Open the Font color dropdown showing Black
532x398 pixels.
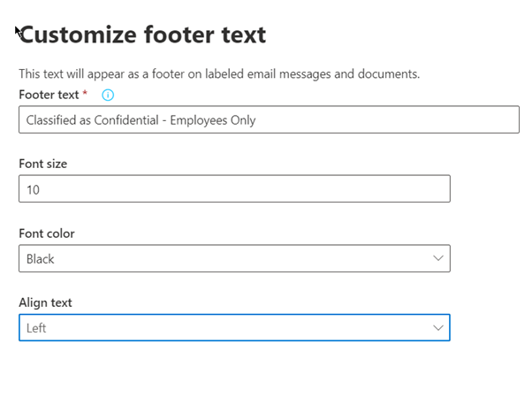[x=234, y=258]
